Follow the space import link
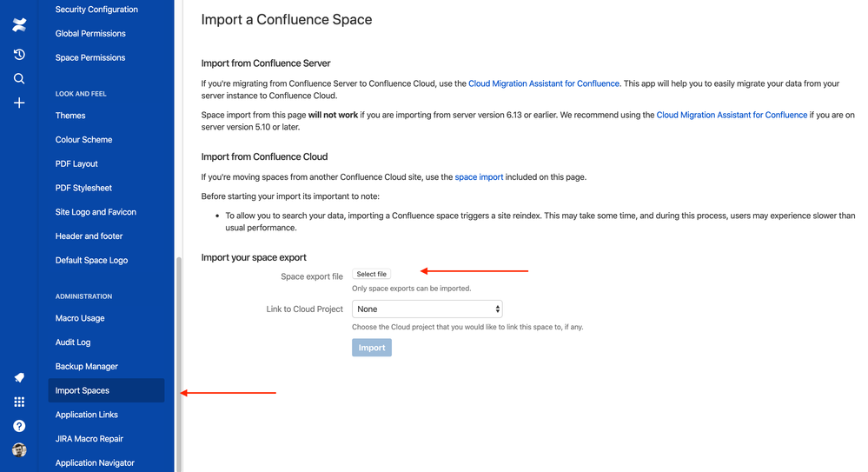 pyautogui.click(x=479, y=177)
